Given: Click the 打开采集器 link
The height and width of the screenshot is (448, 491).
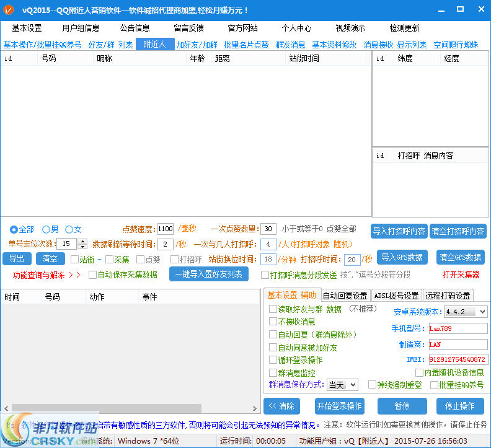Looking at the screenshot, I should point(461,275).
